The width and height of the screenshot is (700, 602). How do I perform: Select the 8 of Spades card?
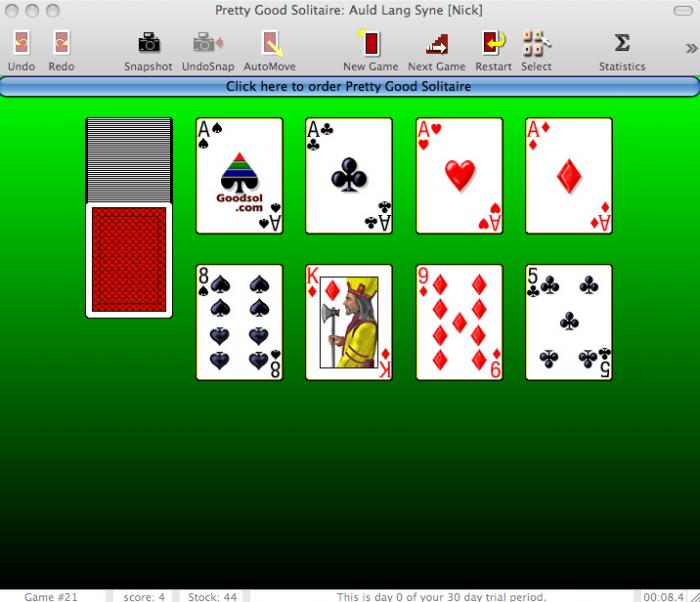click(239, 322)
